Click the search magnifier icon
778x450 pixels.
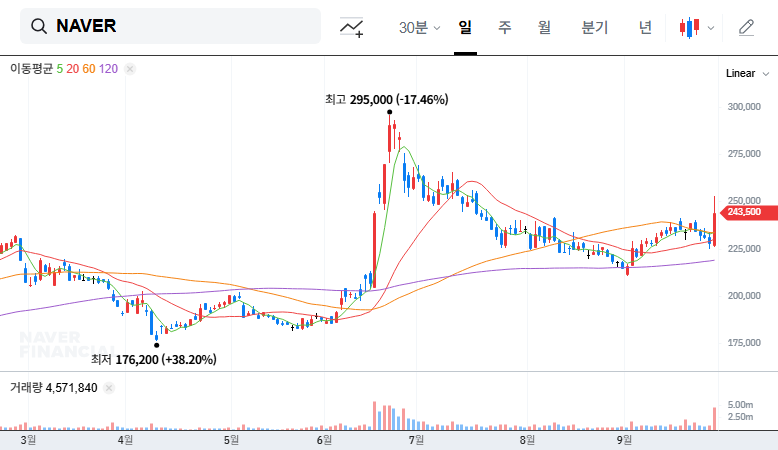39,26
